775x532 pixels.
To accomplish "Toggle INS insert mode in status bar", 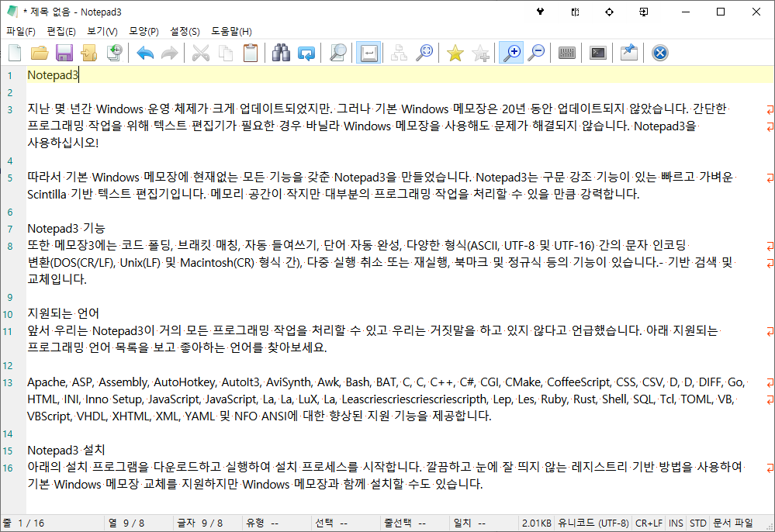I will pos(676,523).
